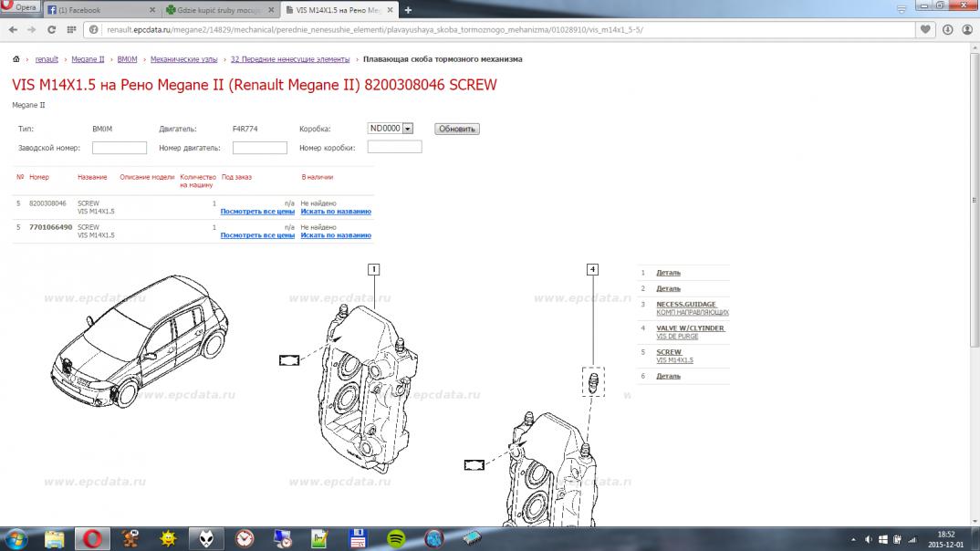This screenshot has width=980, height=551.
Task: Click part number 8200308046 in the table
Action: [x=47, y=203]
